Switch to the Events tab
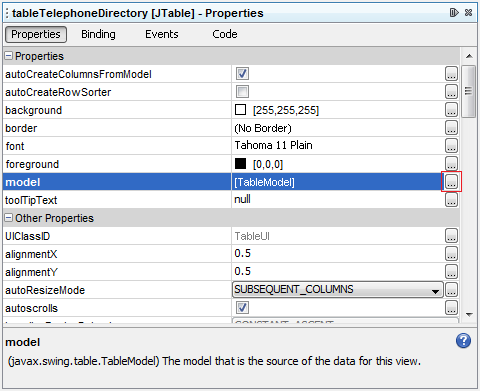 pyautogui.click(x=162, y=34)
